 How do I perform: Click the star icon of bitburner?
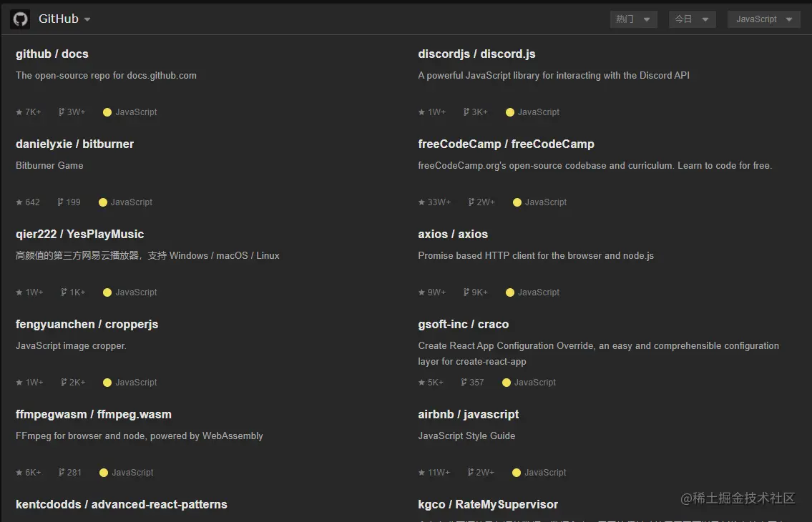[19, 202]
